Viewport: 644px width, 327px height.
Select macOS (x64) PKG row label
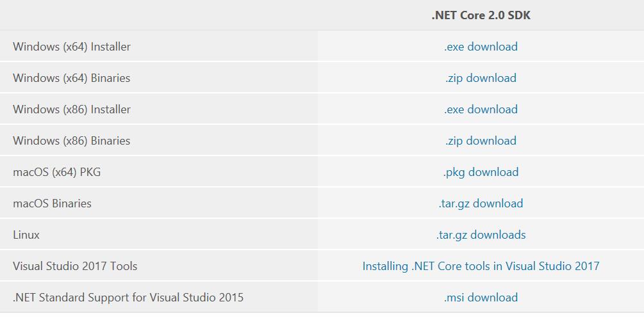tap(56, 172)
